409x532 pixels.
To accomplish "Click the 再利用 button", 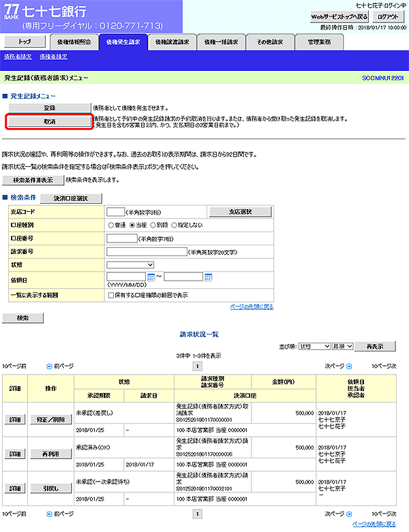I will tap(51, 454).
